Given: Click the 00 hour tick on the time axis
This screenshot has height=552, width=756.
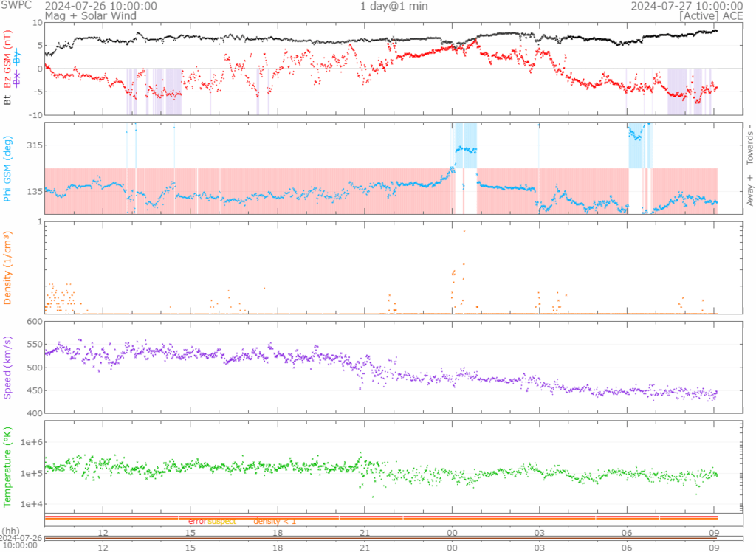Looking at the screenshot, I should pyautogui.click(x=452, y=532).
